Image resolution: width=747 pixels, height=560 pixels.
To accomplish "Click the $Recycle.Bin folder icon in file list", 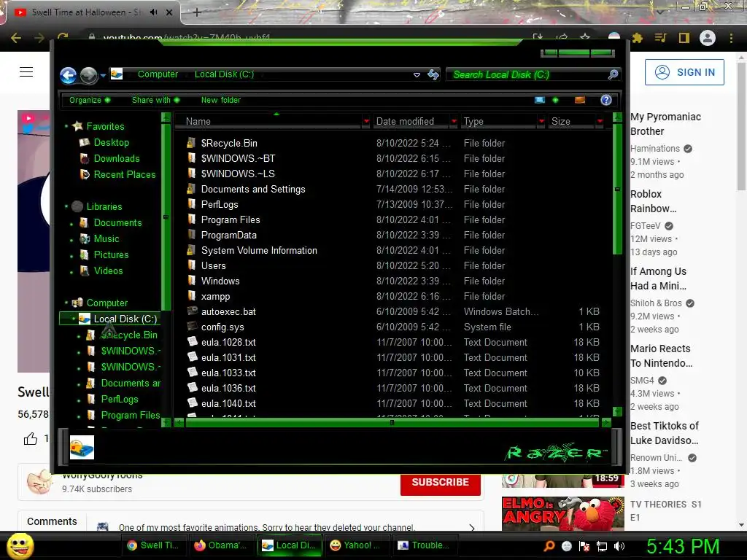I will pyautogui.click(x=192, y=143).
